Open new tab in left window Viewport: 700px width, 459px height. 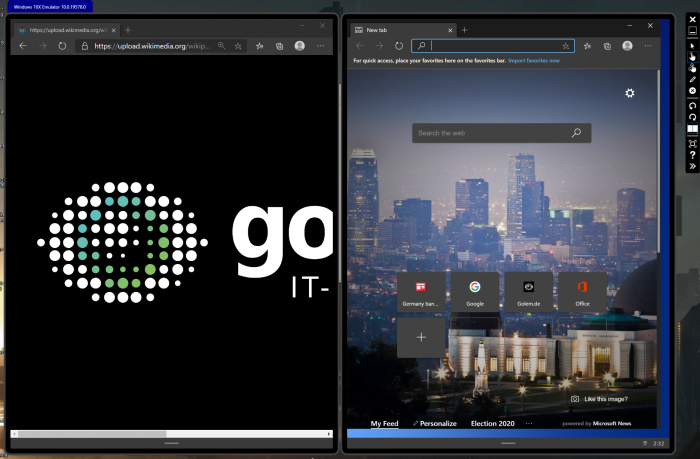pos(128,30)
